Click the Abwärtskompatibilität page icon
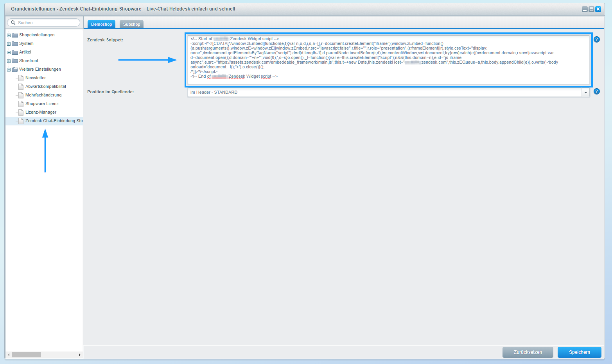 pyautogui.click(x=21, y=86)
